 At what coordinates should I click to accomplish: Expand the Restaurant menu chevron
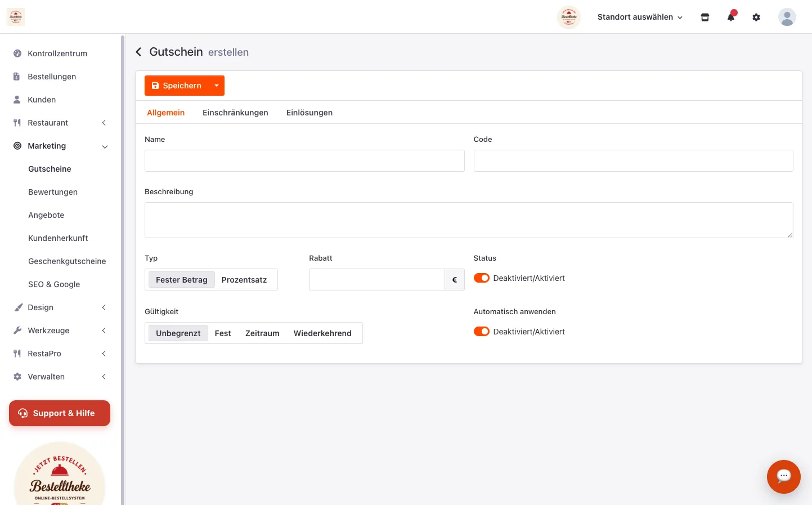(x=104, y=123)
